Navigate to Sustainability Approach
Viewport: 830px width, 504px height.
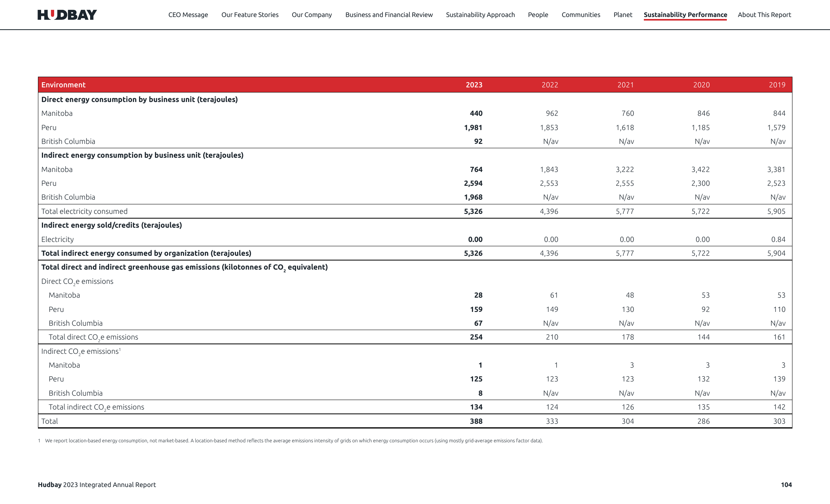(x=480, y=15)
